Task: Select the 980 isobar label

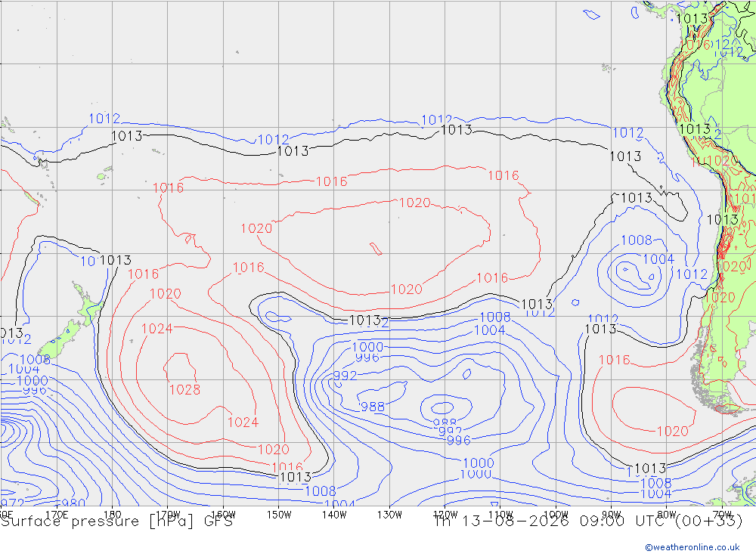Action: pos(73,503)
